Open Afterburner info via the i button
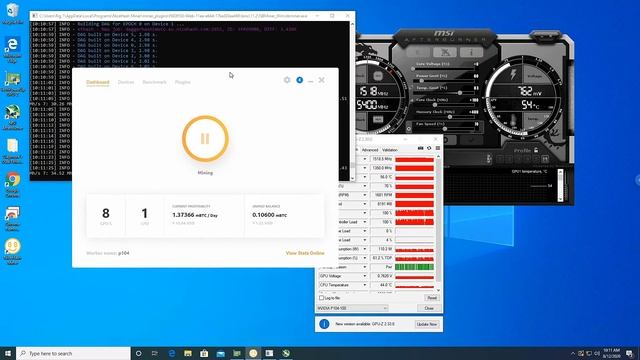 pyautogui.click(x=471, y=52)
